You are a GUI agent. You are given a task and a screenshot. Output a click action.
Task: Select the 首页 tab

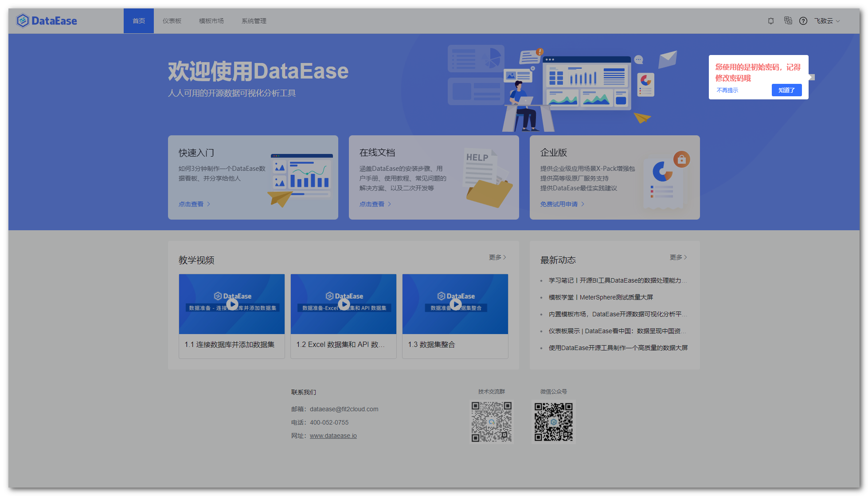(x=138, y=21)
